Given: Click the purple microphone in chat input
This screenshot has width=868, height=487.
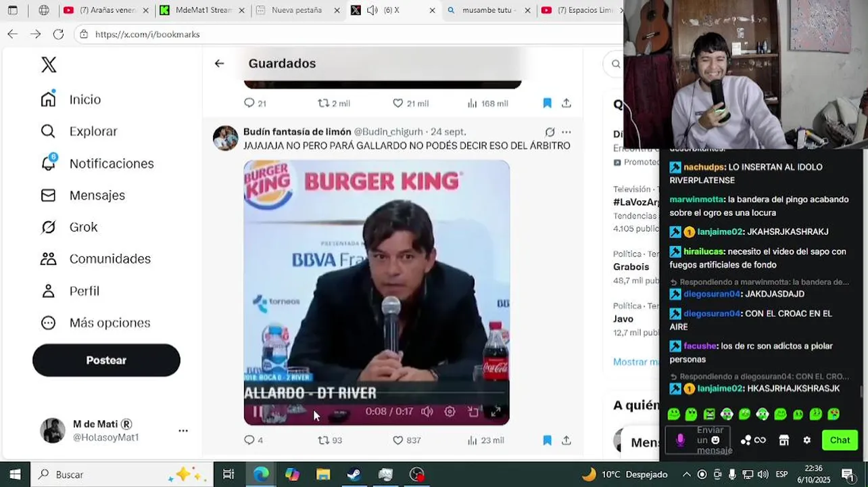Looking at the screenshot, I should point(680,440).
